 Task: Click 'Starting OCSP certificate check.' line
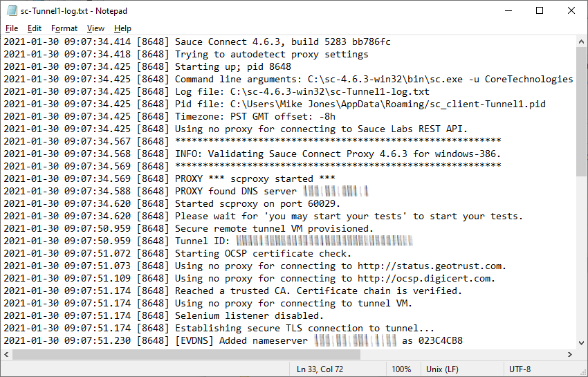(x=178, y=253)
